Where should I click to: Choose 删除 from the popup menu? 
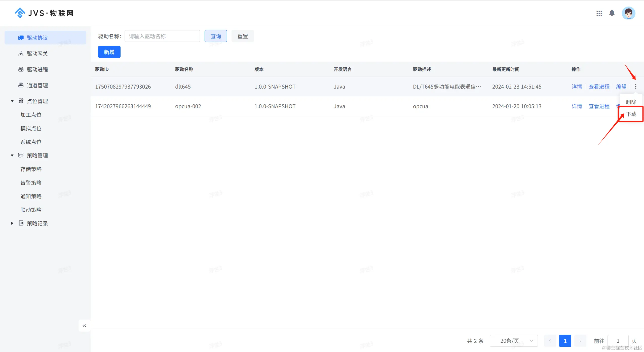click(x=631, y=102)
